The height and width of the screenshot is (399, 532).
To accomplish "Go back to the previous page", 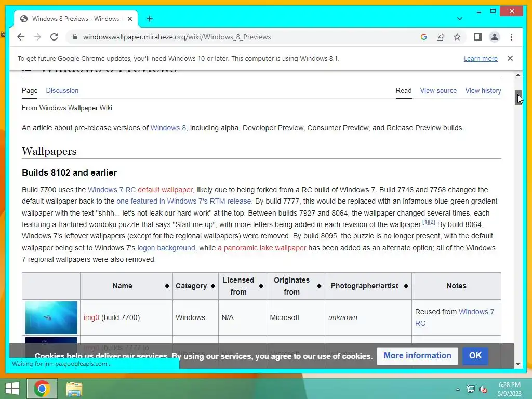I will pos(21,37).
